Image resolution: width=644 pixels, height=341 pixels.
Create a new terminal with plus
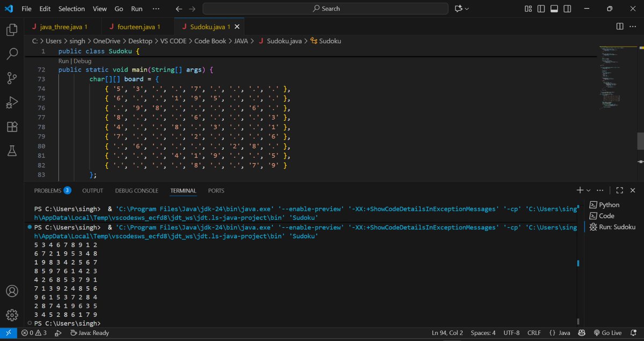tap(580, 190)
